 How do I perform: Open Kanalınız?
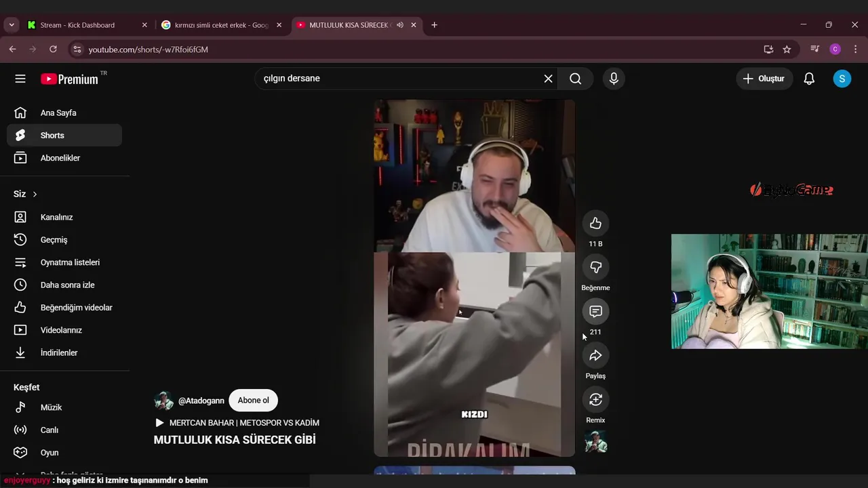(64, 217)
